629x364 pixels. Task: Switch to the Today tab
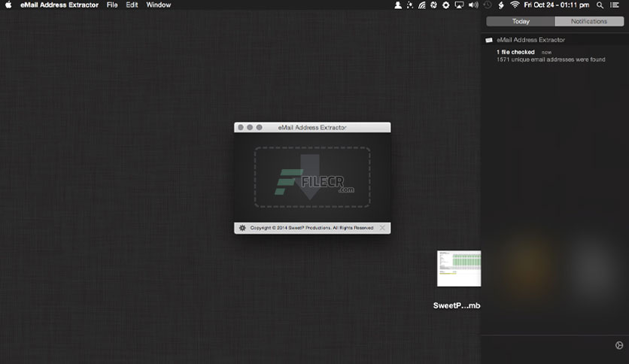[521, 21]
